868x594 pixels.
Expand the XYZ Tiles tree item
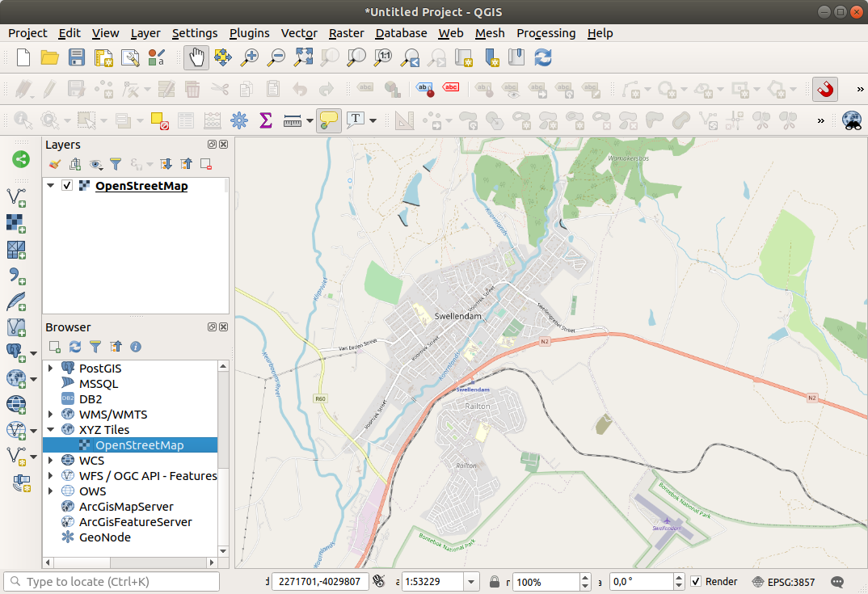tap(50, 429)
